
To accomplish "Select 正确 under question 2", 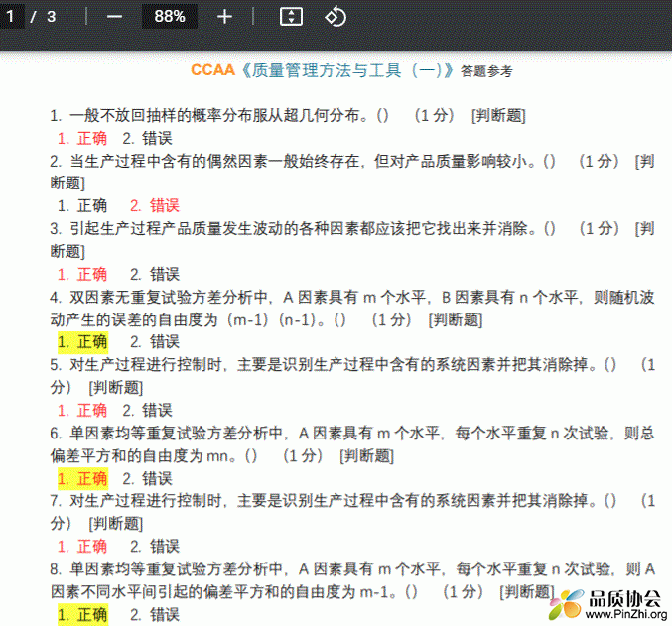I will coord(82,206).
